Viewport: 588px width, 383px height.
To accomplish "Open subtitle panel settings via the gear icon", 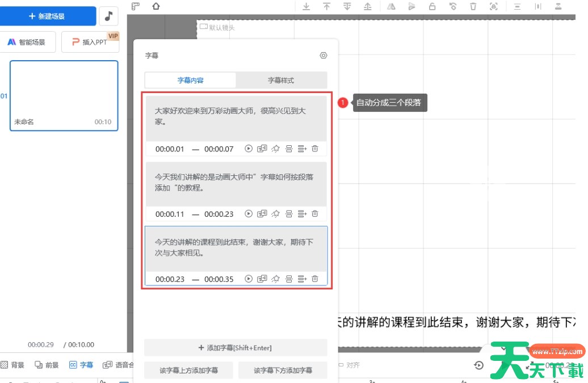I will pyautogui.click(x=324, y=55).
